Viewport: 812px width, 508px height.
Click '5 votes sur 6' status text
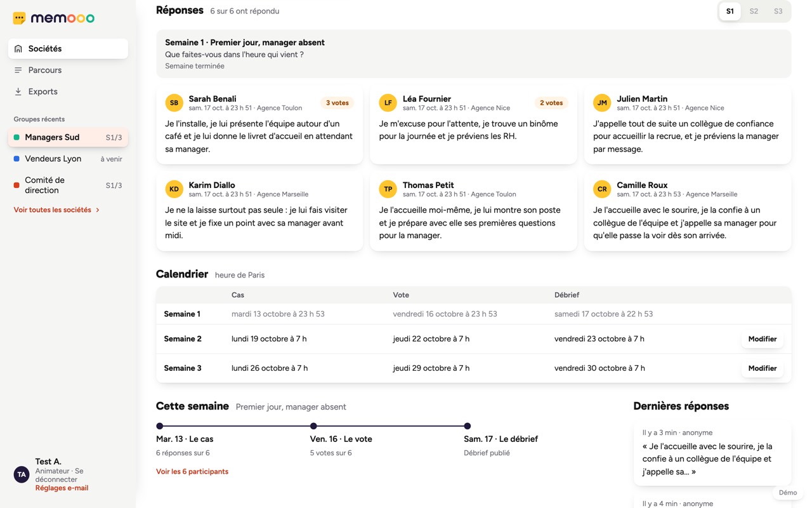[331, 453]
